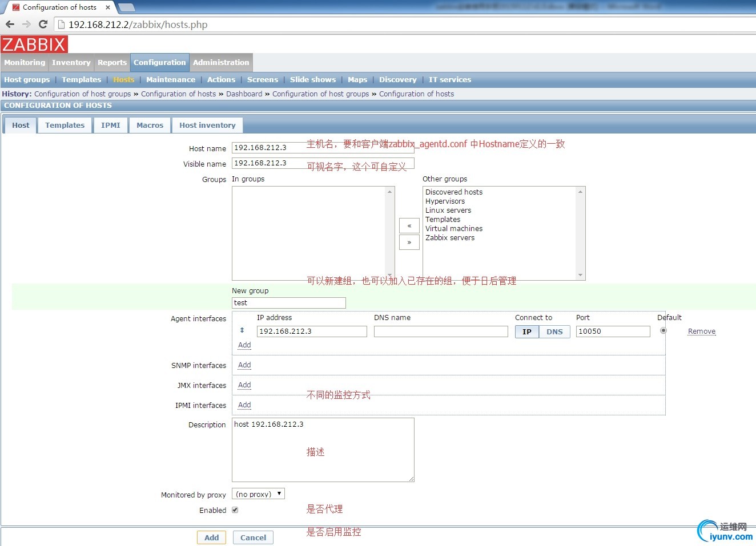Click the agent interface reorder handle icon
The height and width of the screenshot is (546, 756).
click(x=242, y=330)
